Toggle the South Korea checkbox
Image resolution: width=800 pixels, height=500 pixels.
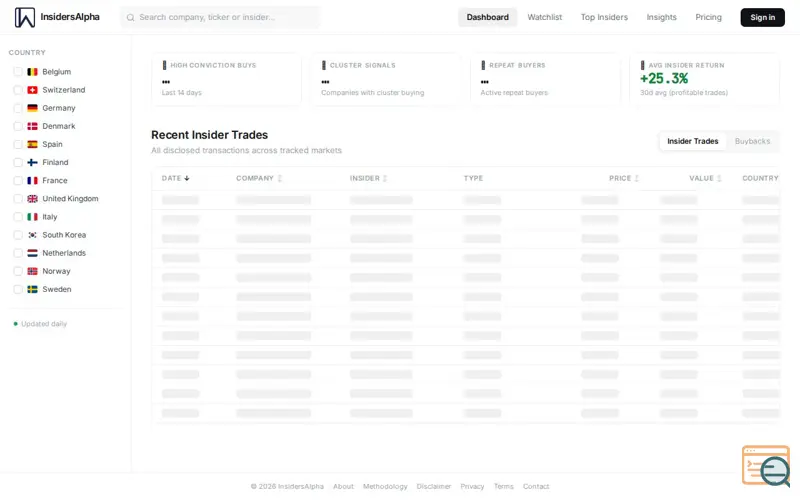coord(18,235)
